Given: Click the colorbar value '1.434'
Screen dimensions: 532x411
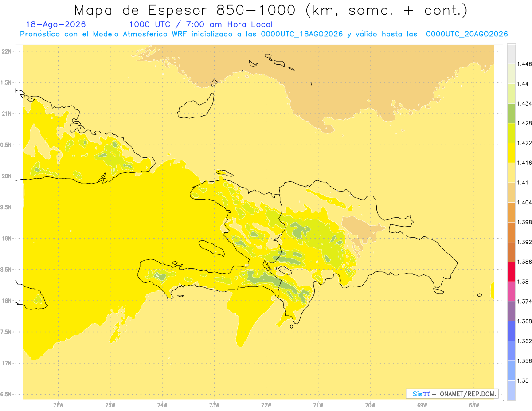Looking at the screenshot, I should pyautogui.click(x=524, y=103).
